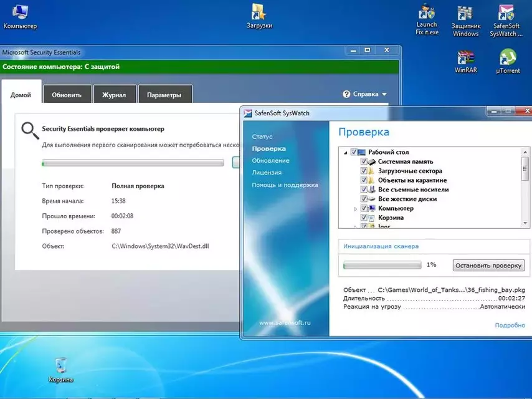Open the WinRAR desktop shortcut
The image size is (532, 399).
click(465, 62)
